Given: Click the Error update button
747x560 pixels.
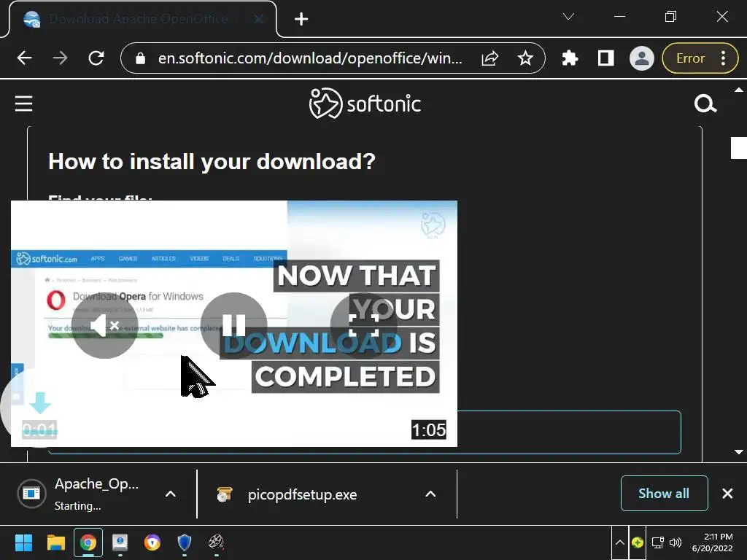Looking at the screenshot, I should (x=690, y=58).
